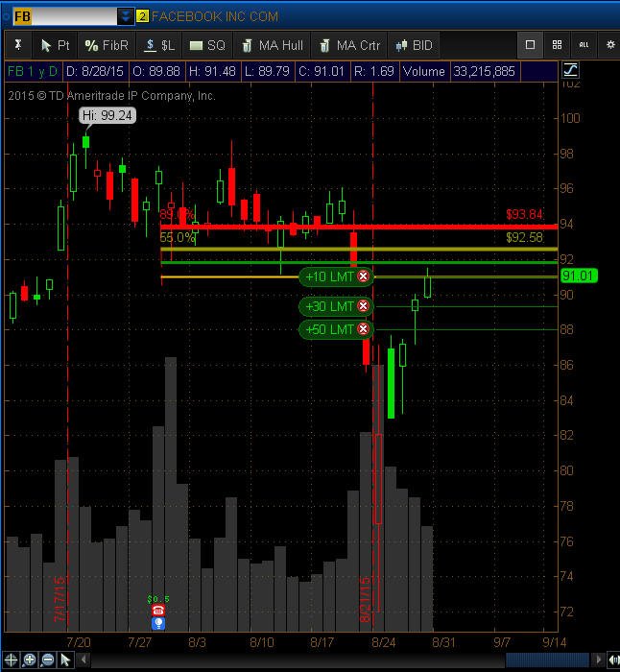Click the scroll left arrow button

83,660
